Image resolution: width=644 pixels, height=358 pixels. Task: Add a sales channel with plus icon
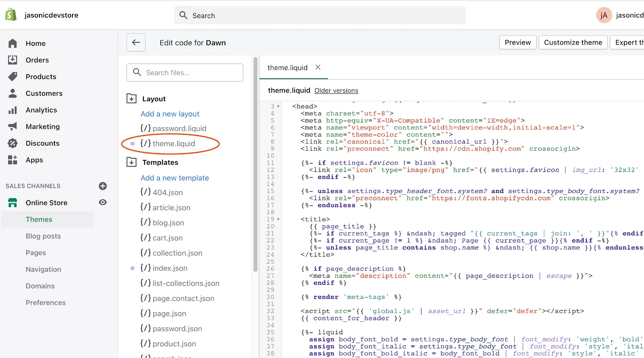coord(103,186)
